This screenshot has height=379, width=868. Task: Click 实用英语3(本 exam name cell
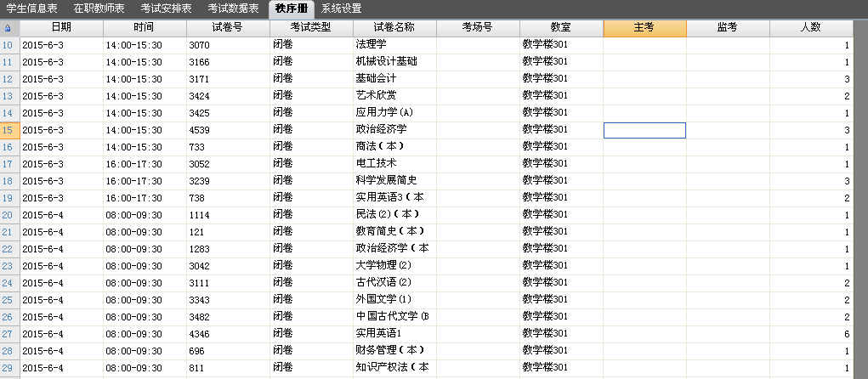pos(394,198)
